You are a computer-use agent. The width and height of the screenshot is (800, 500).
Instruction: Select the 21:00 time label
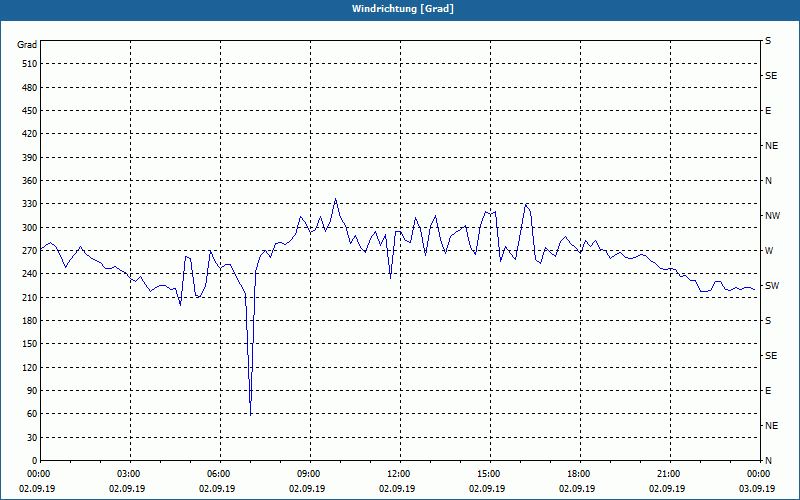(x=670, y=473)
